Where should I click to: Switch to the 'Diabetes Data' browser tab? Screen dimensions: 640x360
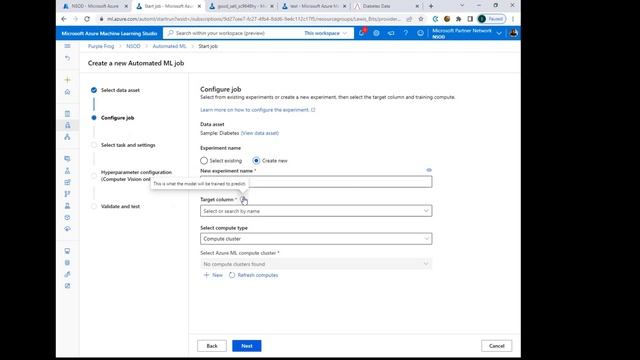pyautogui.click(x=387, y=6)
